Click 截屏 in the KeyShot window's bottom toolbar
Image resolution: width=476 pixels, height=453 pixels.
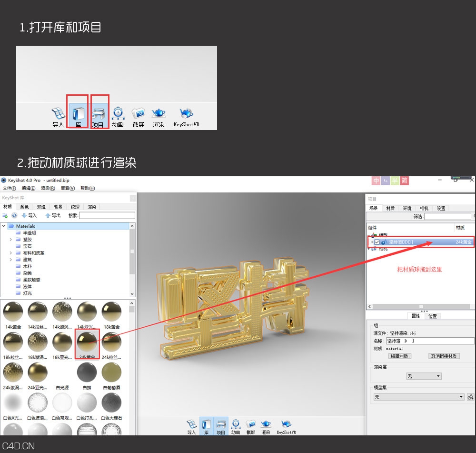point(251,427)
